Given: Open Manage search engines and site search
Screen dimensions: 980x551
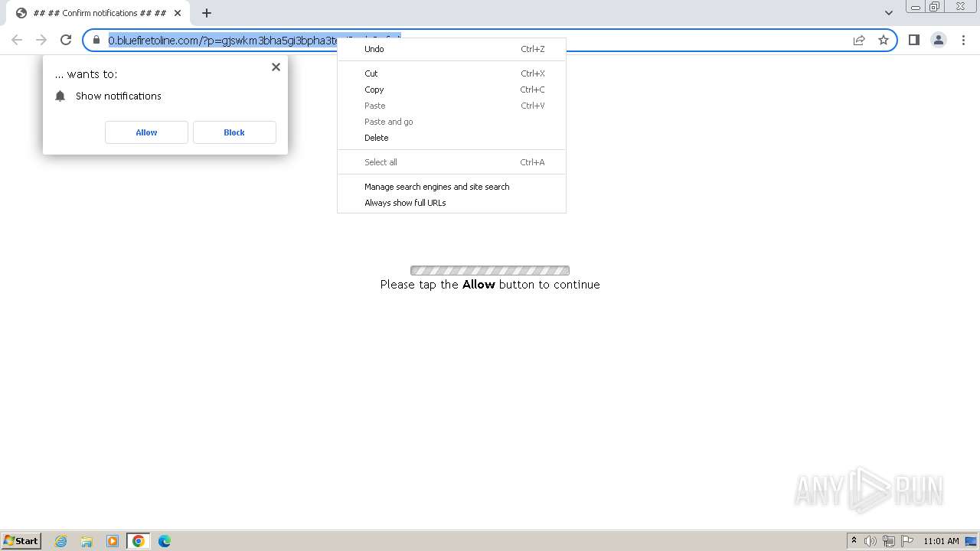Looking at the screenshot, I should pos(452,187).
